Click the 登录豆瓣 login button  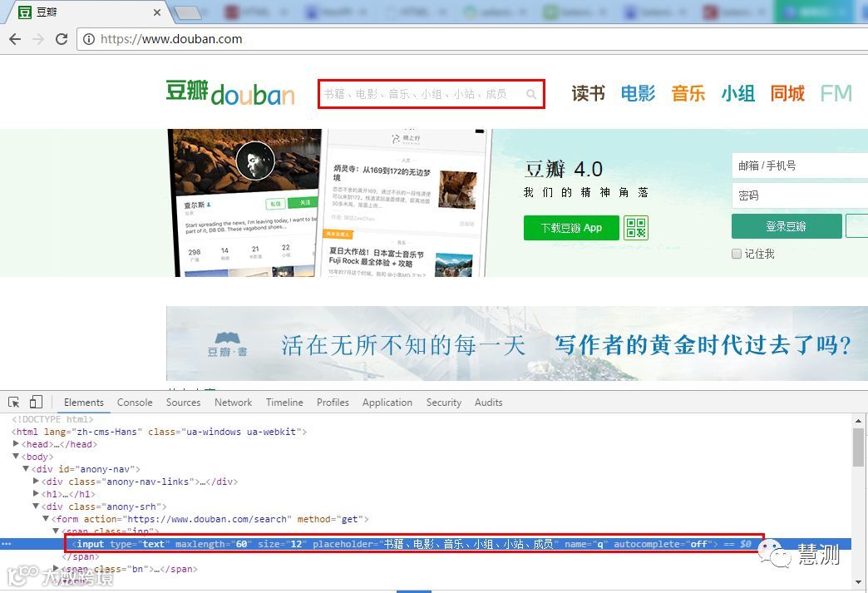[x=787, y=226]
